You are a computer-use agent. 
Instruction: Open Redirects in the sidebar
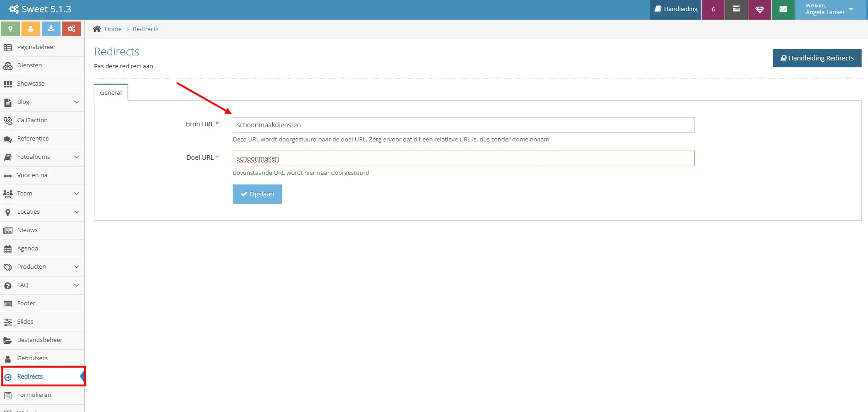(x=42, y=377)
